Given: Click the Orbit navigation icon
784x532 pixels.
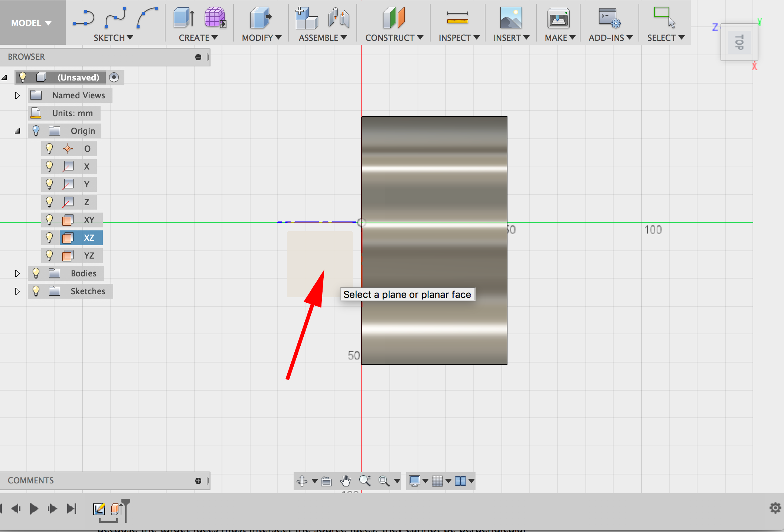Looking at the screenshot, I should tap(302, 481).
